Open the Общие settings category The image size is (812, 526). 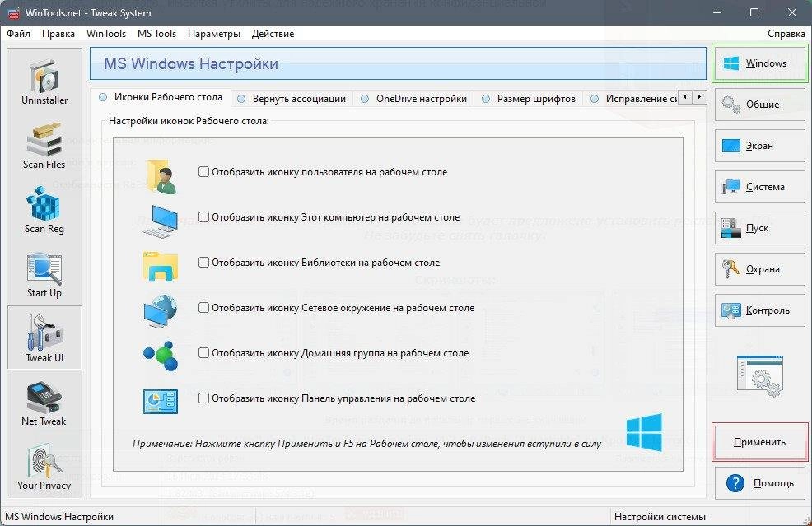pyautogui.click(x=759, y=105)
